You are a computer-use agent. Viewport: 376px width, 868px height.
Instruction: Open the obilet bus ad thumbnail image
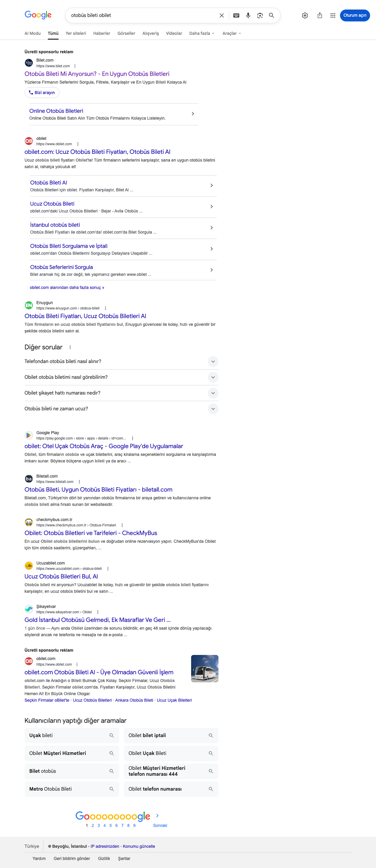tap(205, 669)
